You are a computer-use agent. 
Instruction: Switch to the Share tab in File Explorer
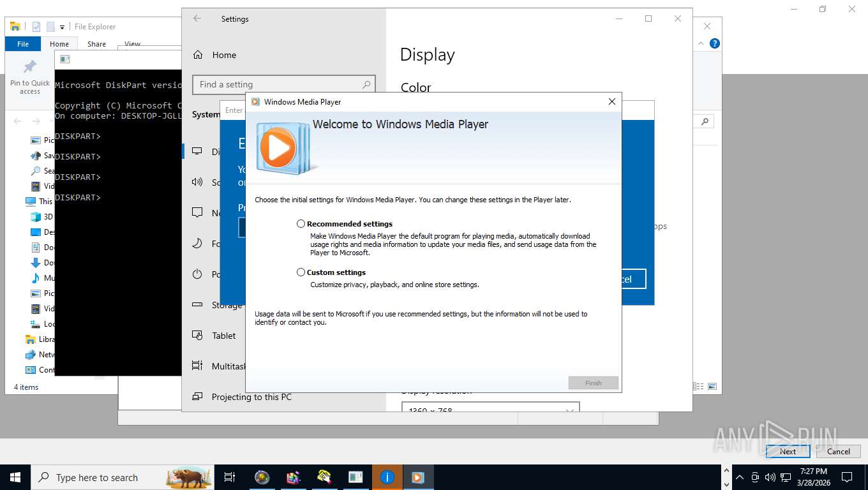[x=97, y=44]
